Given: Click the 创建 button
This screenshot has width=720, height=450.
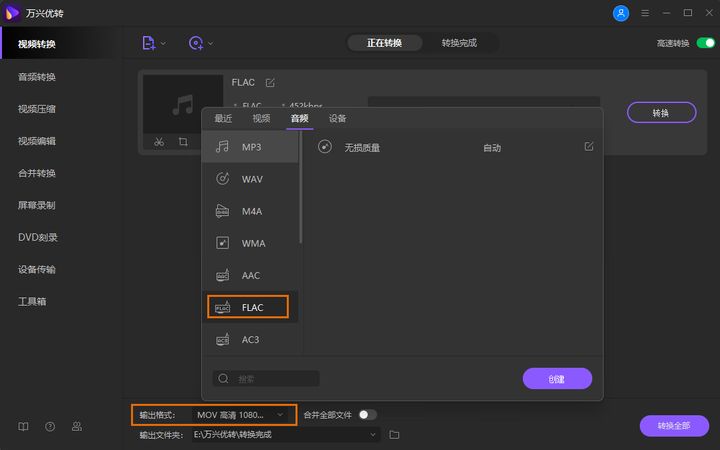Looking at the screenshot, I should (557, 379).
